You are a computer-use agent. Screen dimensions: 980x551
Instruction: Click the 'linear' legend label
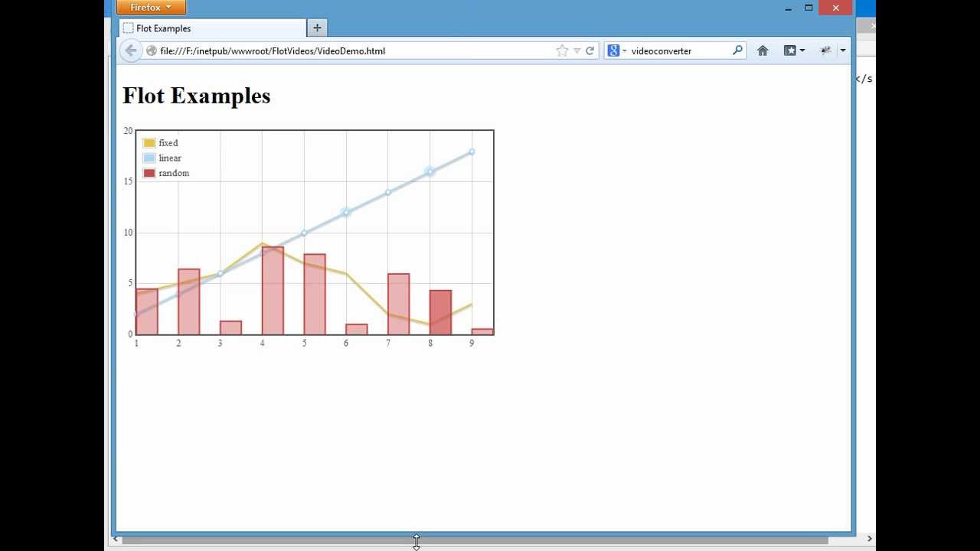pos(170,158)
